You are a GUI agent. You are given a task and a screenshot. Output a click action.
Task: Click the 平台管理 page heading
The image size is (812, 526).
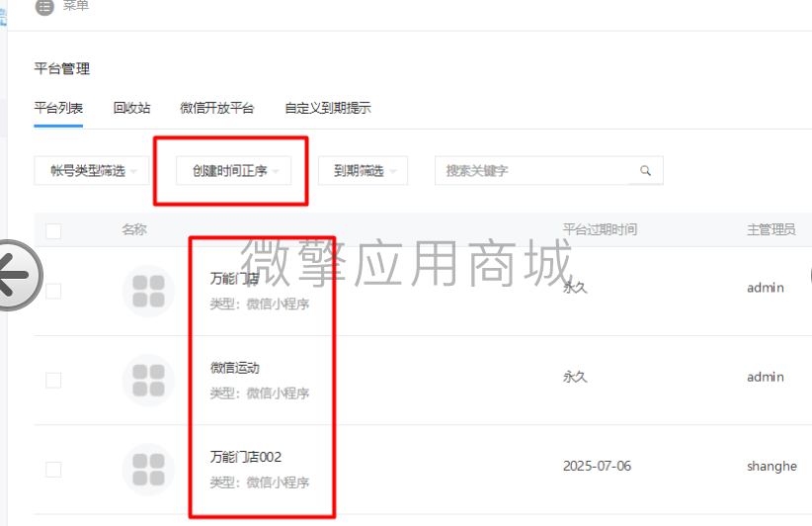pos(62,68)
